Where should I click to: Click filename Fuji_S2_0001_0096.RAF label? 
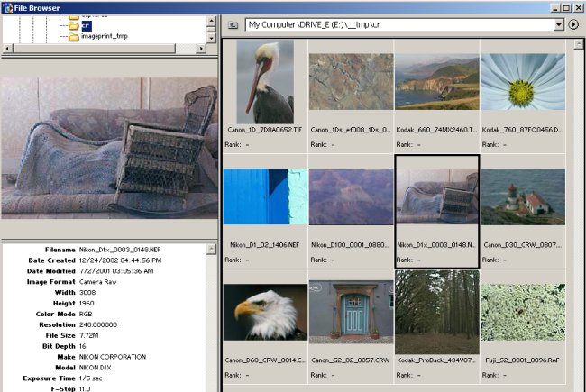pos(522,360)
